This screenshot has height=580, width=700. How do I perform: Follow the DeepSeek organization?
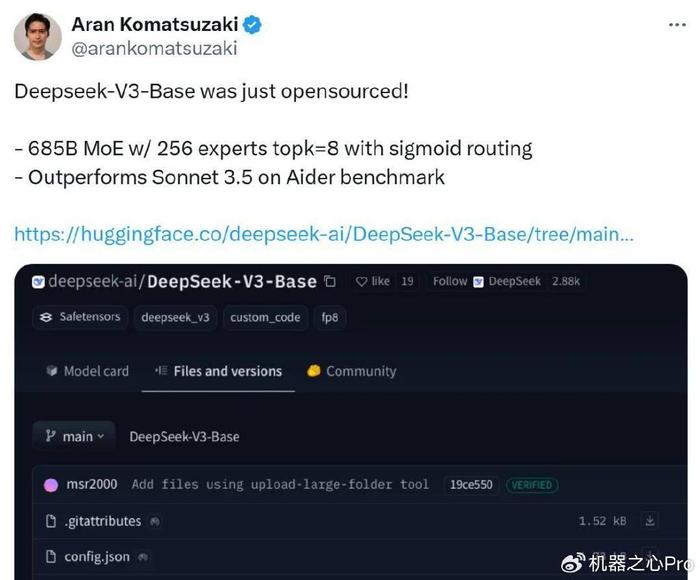tap(450, 281)
